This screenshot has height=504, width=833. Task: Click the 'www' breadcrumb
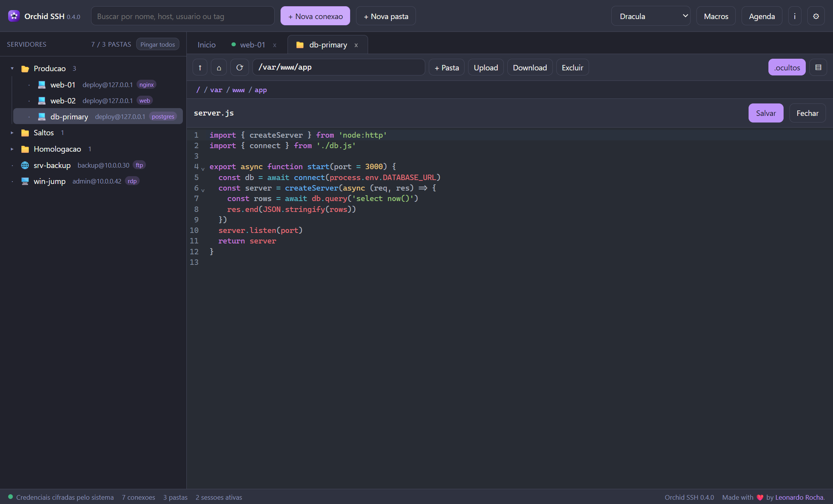click(x=239, y=90)
